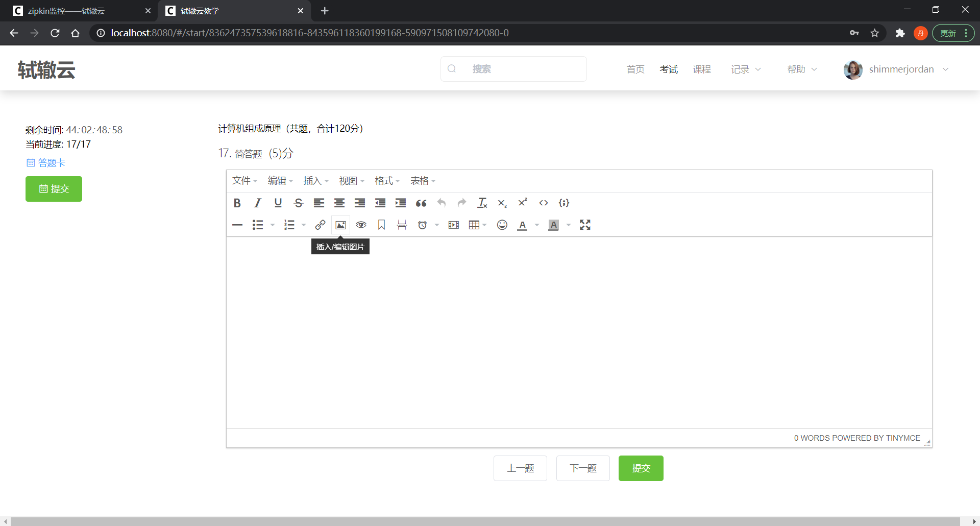This screenshot has width=980, height=526.
Task: Toggle bold formatting in the editor
Action: [237, 203]
